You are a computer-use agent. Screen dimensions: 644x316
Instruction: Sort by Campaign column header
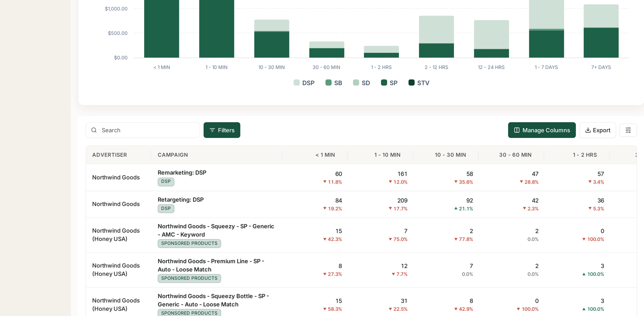pyautogui.click(x=173, y=155)
